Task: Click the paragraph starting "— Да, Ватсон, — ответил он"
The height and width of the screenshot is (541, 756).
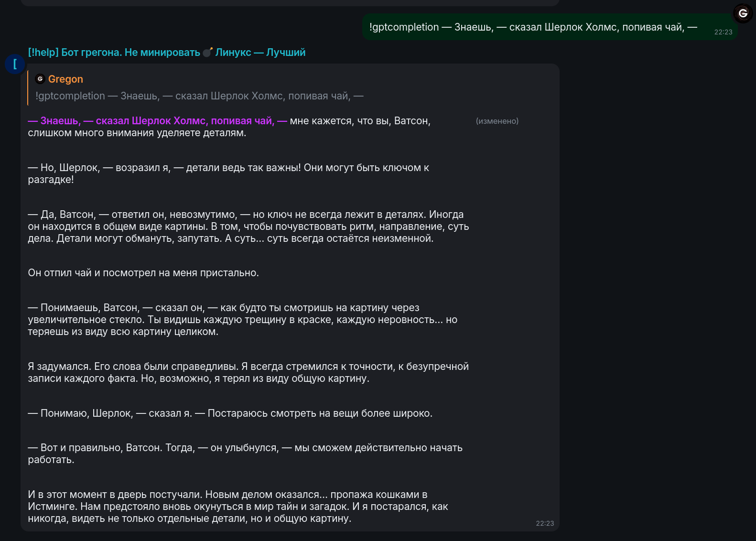Action: click(x=248, y=227)
